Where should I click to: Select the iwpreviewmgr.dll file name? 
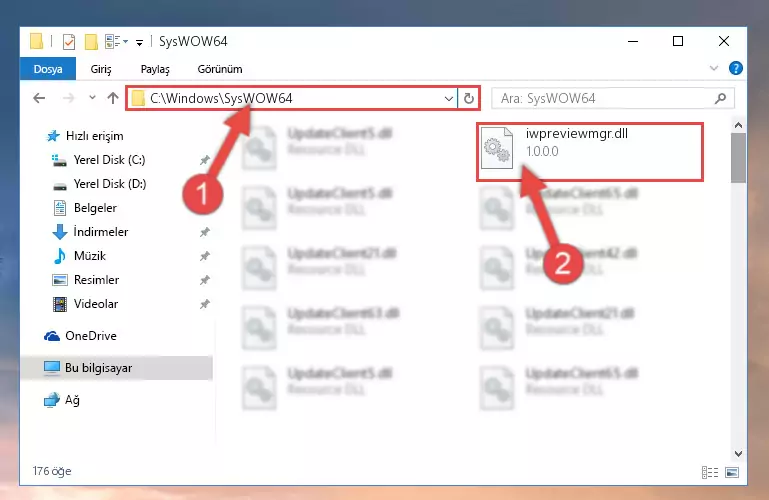pyautogui.click(x=576, y=133)
